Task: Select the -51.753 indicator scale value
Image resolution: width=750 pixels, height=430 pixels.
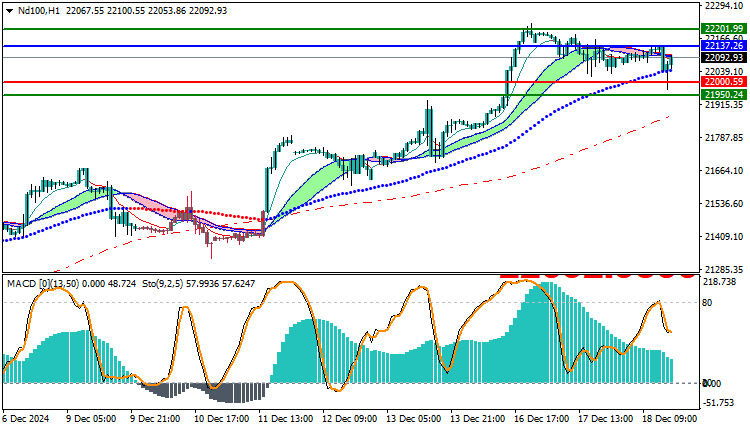Action: [718, 403]
